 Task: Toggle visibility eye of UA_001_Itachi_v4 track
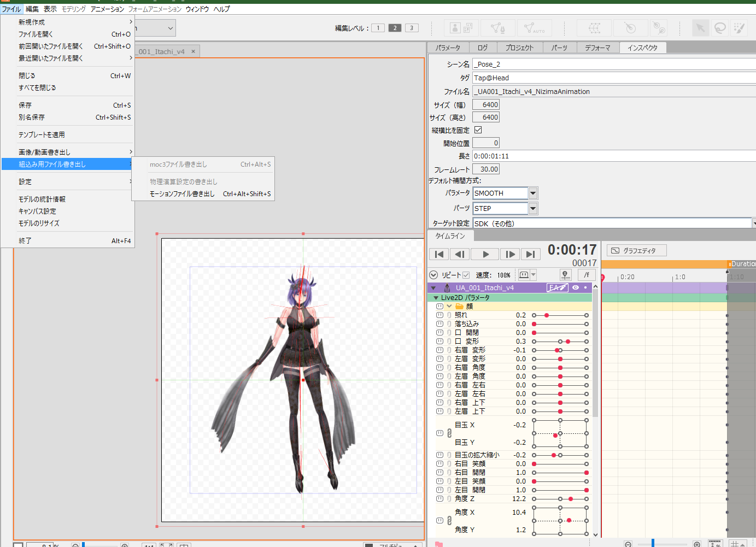tap(576, 288)
